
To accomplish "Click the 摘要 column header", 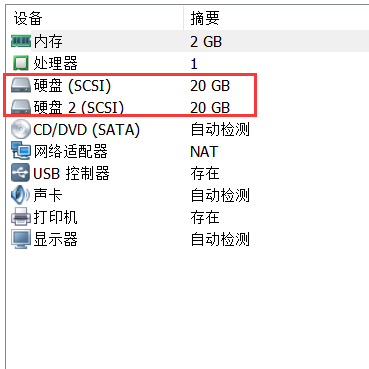I will click(x=205, y=18).
